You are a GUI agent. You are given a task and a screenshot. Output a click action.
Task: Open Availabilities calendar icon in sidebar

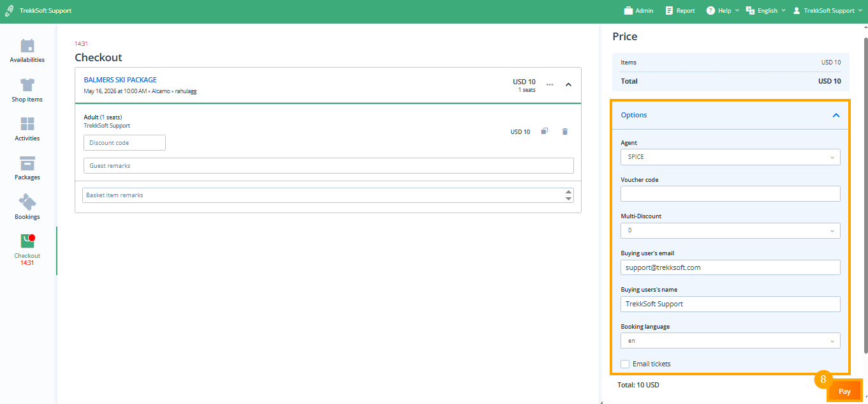(x=27, y=47)
